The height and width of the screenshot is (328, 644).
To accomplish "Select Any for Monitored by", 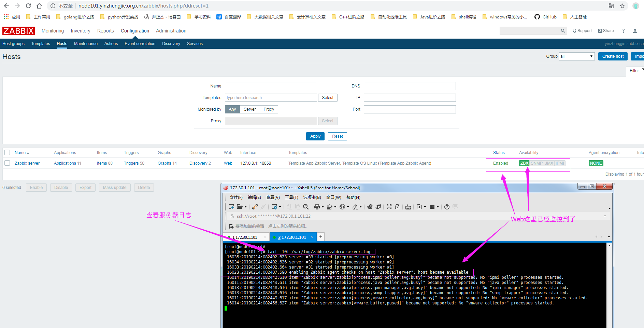I will [x=232, y=109].
